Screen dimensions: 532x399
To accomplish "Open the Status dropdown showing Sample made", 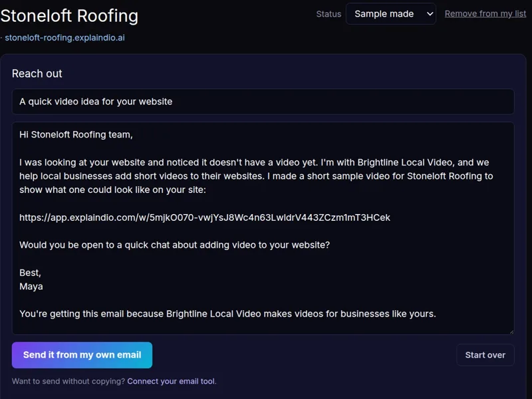I will tap(391, 14).
